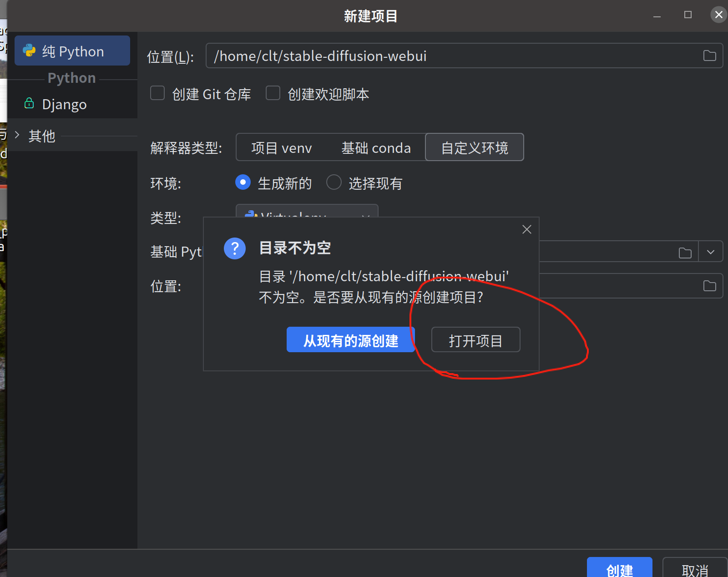
Task: Open the base Python interpreter dropdown arrow
Action: coord(710,252)
